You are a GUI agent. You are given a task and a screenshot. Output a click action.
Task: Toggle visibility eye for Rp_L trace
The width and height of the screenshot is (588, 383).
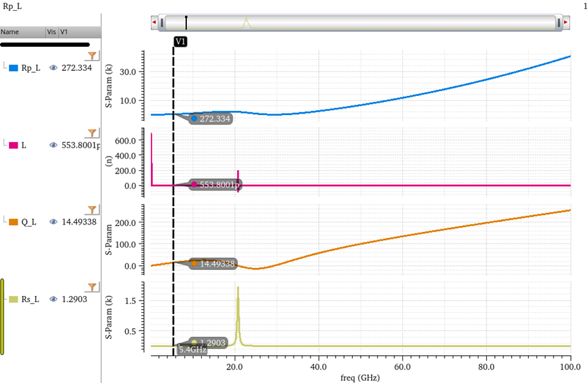pyautogui.click(x=53, y=68)
